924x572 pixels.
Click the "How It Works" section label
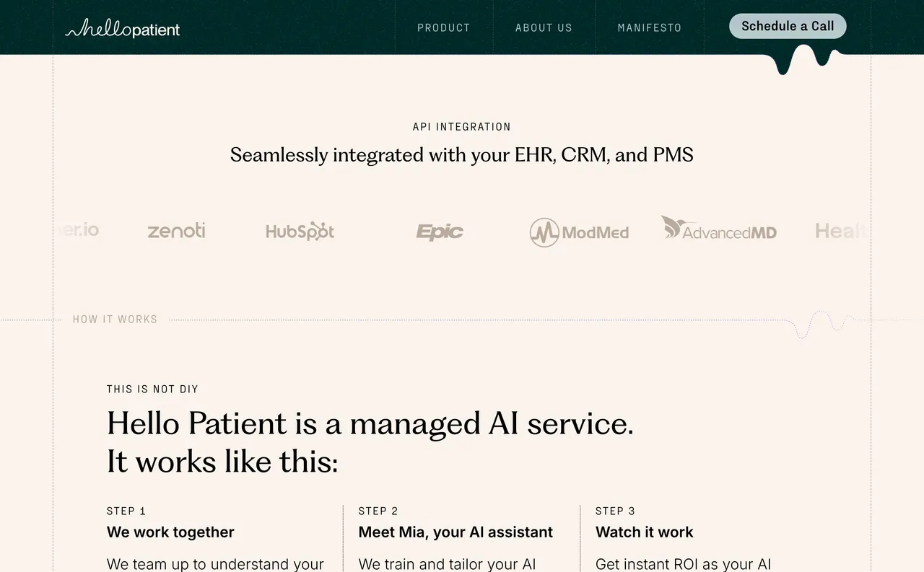[115, 319]
